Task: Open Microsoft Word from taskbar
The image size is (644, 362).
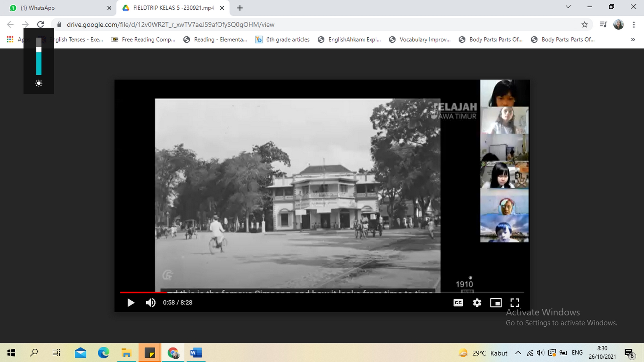Action: 196,353
